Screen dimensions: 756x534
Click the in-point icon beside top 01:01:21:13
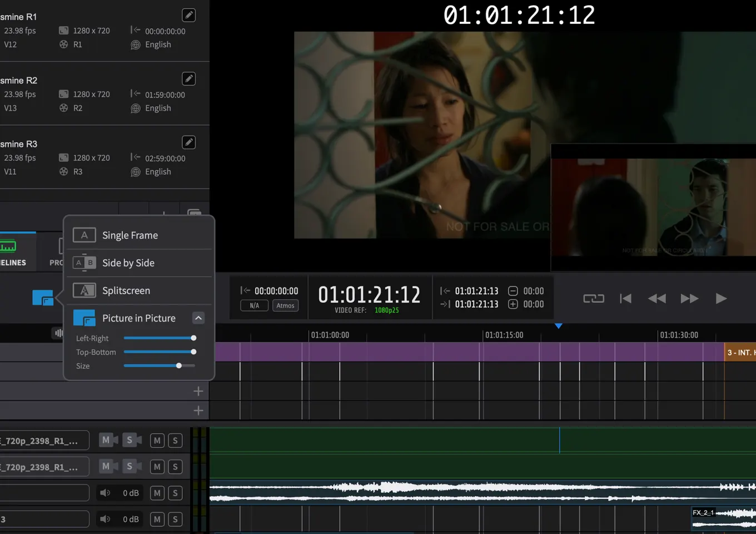[x=445, y=290]
